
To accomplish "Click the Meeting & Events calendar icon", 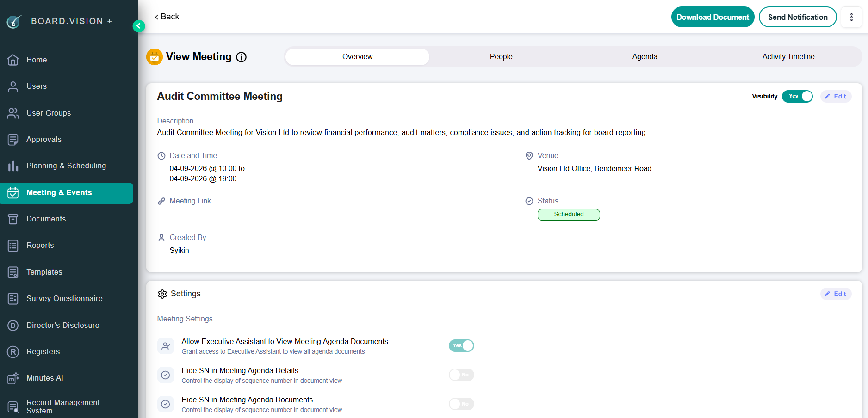I will pos(13,193).
